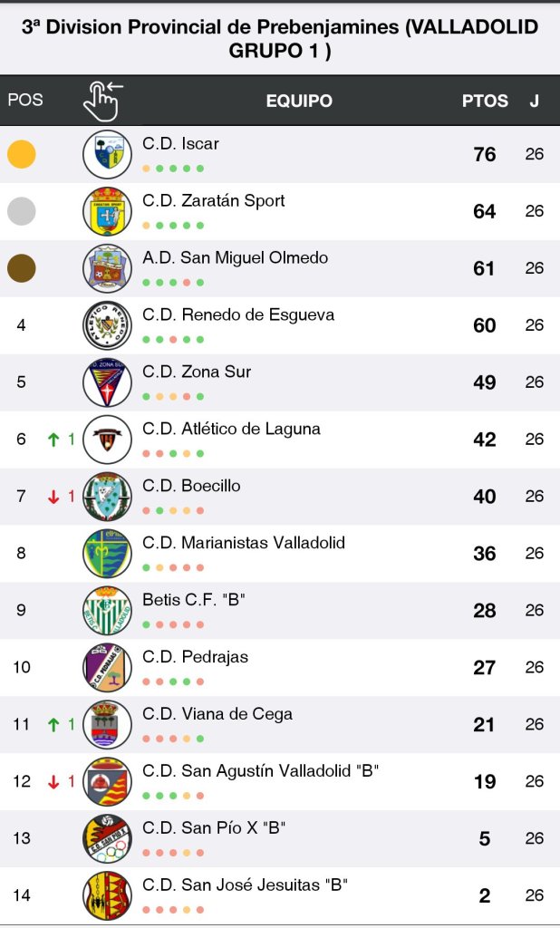Viewport: 560px width, 928px height.
Task: Select the POS column header
Action: click(25, 100)
